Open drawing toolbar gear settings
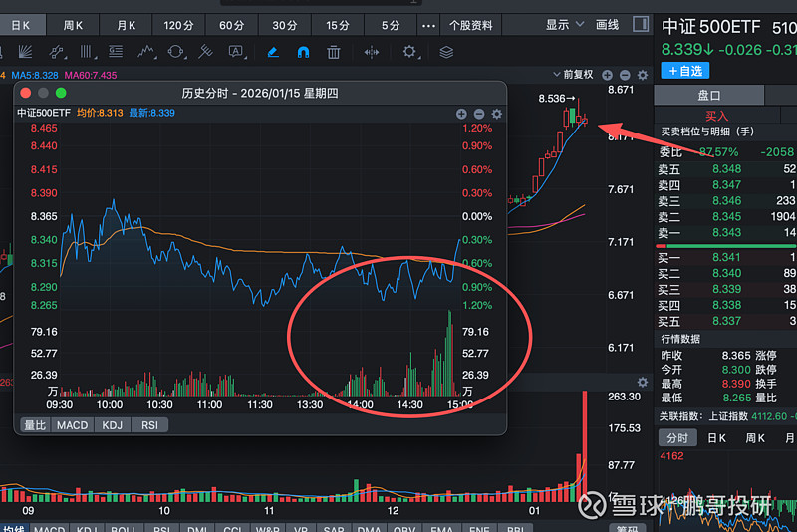The image size is (797, 532). coord(409,52)
